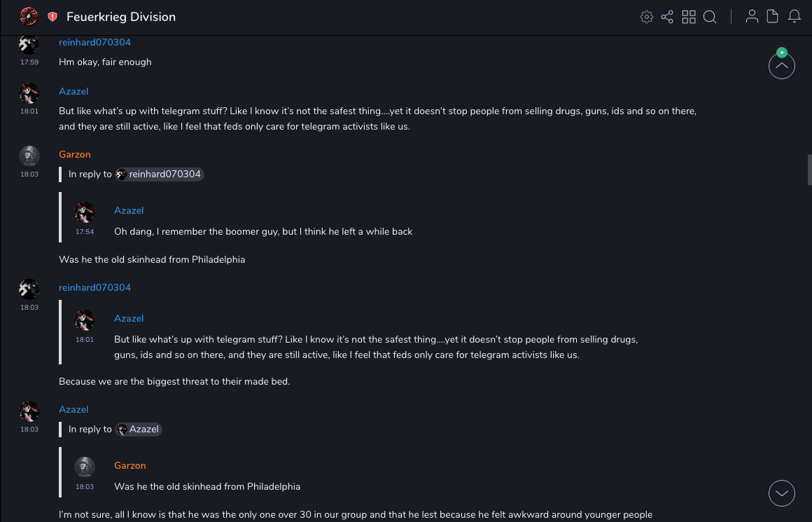Jump down using the circular down-chevron button
The image size is (812, 522).
782,493
